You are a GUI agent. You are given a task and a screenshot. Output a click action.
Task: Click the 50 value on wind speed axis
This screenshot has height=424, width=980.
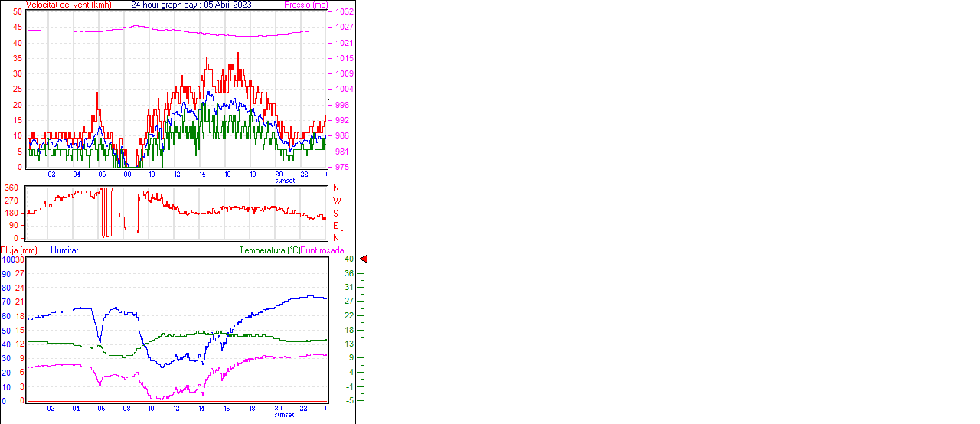point(18,12)
